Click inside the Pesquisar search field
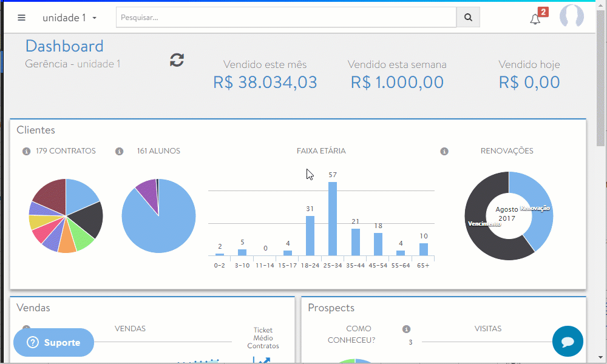 click(x=285, y=18)
